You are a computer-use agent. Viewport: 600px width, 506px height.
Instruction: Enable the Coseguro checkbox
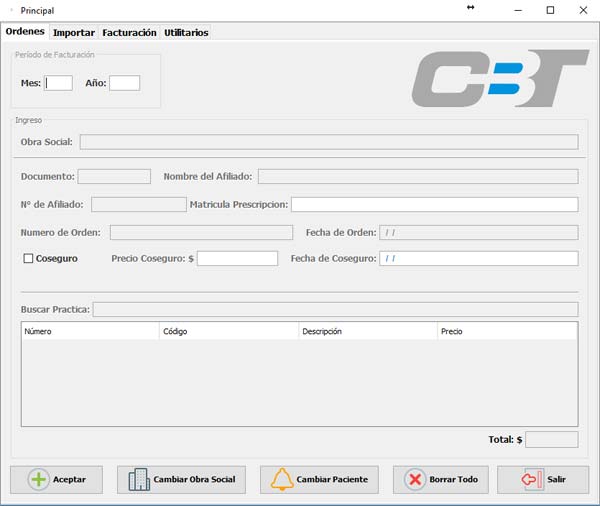click(29, 258)
